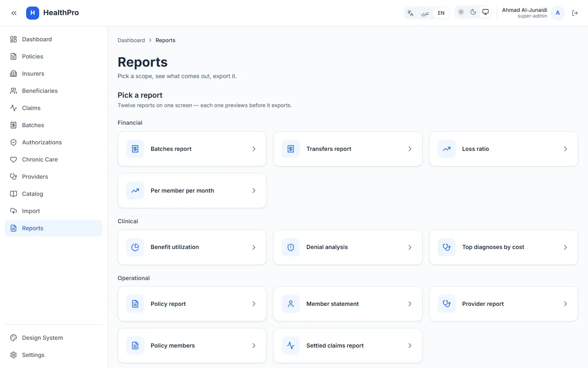The image size is (588, 368).
Task: Open the Benefit utilization report card
Action: click(192, 247)
